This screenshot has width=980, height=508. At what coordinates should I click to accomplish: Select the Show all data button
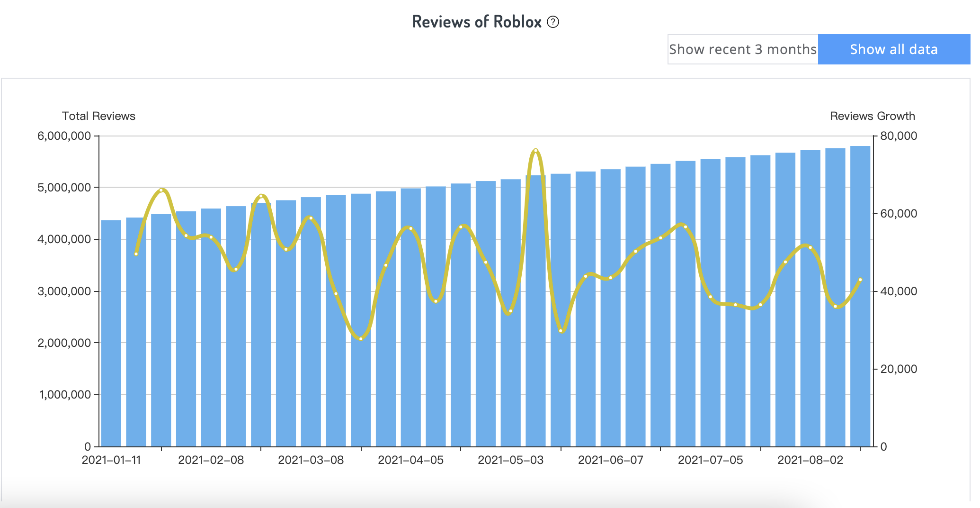[893, 49]
